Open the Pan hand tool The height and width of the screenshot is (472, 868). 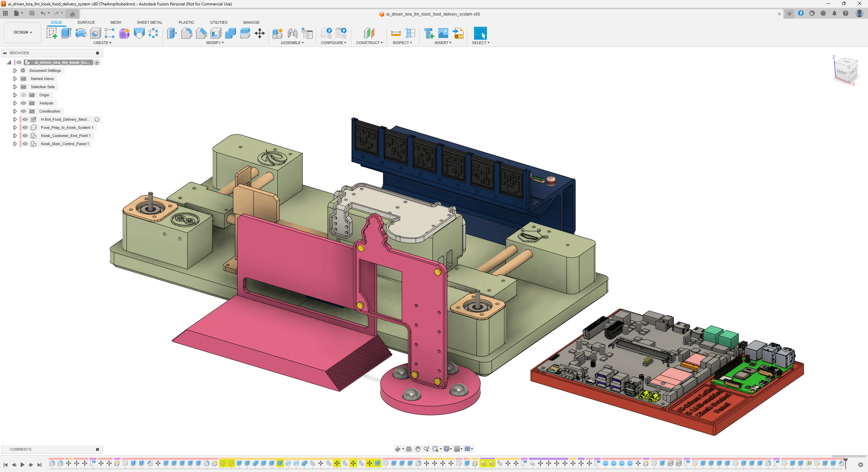coord(418,449)
